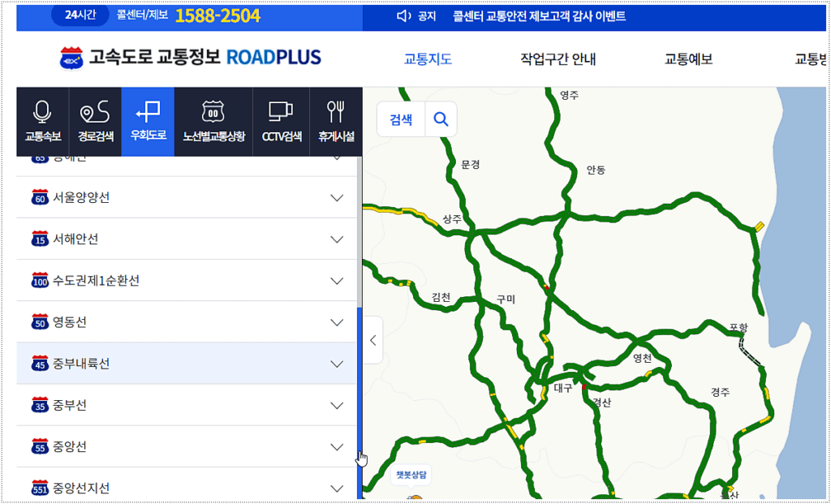Select the 휴게시설 rest area icon
831x504 pixels.
tap(336, 120)
